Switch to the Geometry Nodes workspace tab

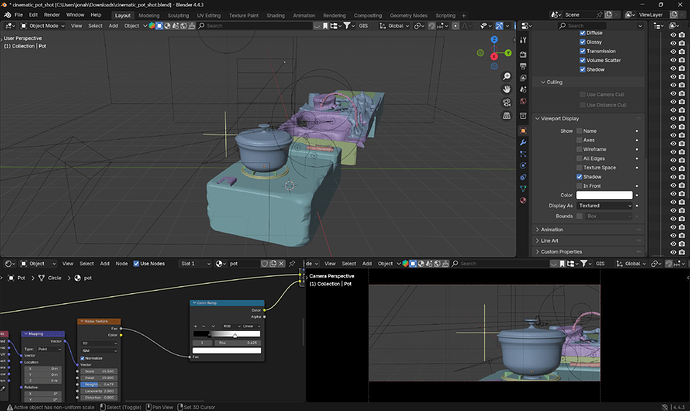(408, 15)
